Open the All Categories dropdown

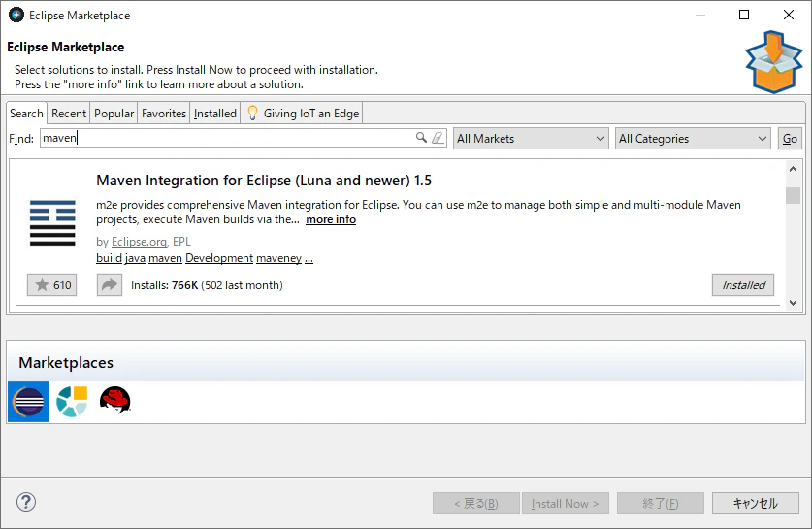click(693, 139)
